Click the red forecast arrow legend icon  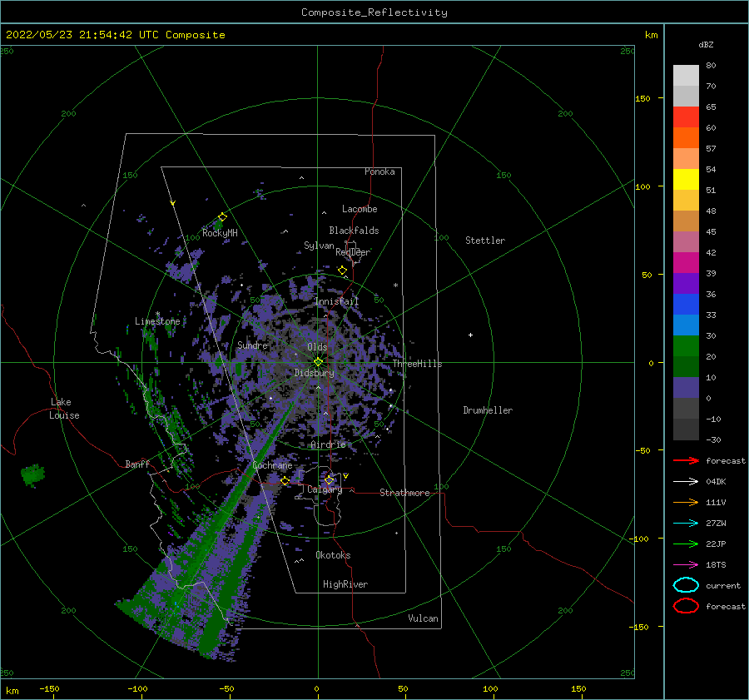[686, 460]
